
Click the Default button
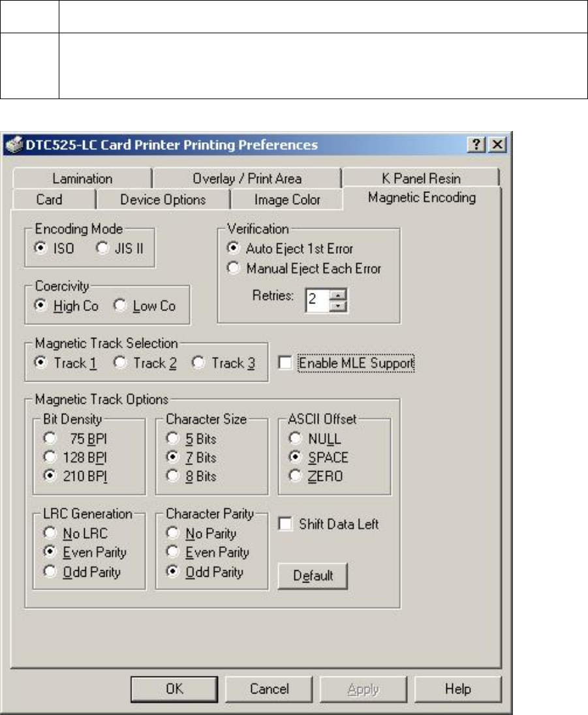tap(313, 575)
